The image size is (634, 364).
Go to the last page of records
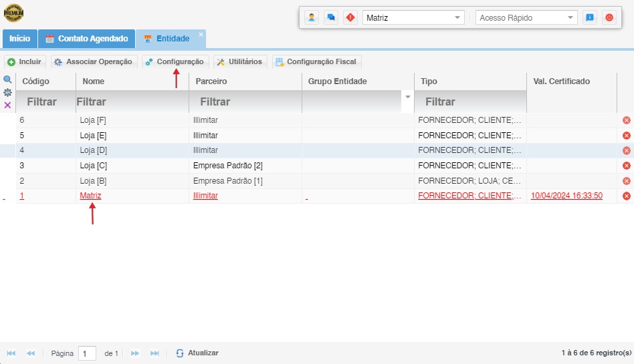[x=154, y=353]
